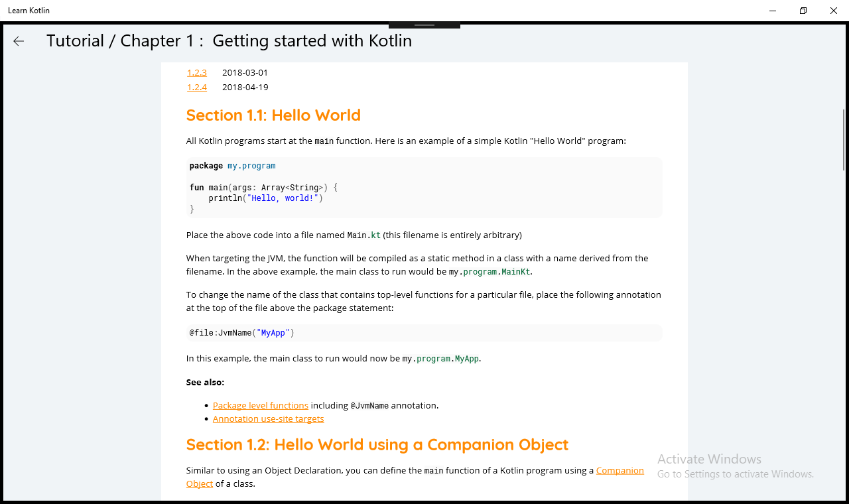Click the grip handle at top center
Viewport: 849px width, 504px height.
click(424, 25)
